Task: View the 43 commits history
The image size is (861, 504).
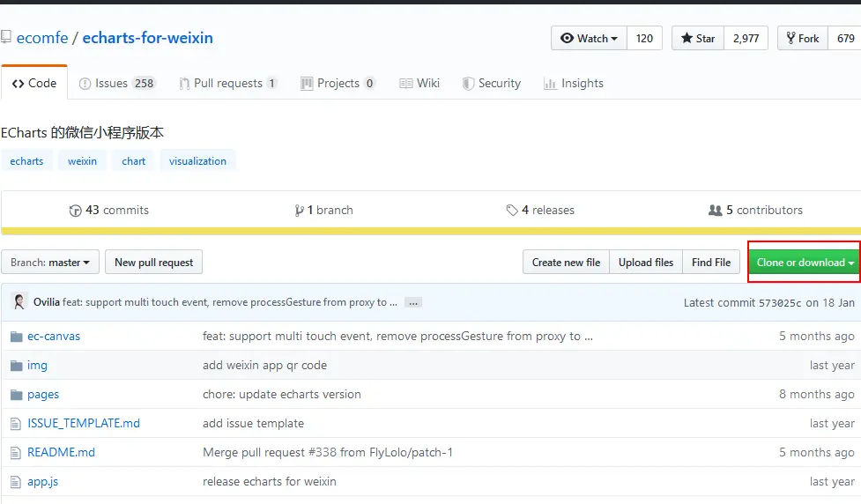Action: (108, 211)
